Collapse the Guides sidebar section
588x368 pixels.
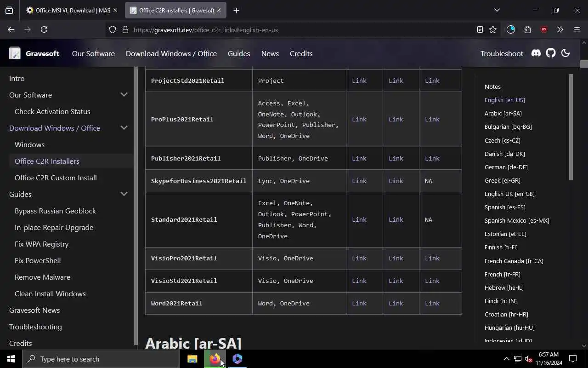pyautogui.click(x=124, y=194)
